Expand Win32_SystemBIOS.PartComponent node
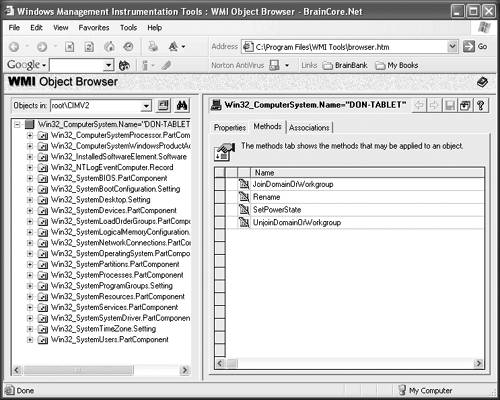Image resolution: width=500 pixels, height=400 pixels. tap(30, 178)
